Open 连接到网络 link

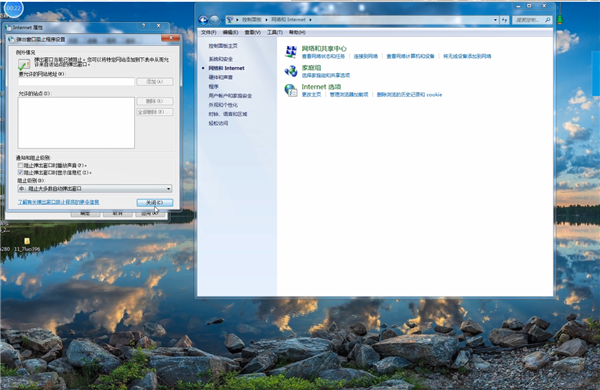[x=365, y=56]
